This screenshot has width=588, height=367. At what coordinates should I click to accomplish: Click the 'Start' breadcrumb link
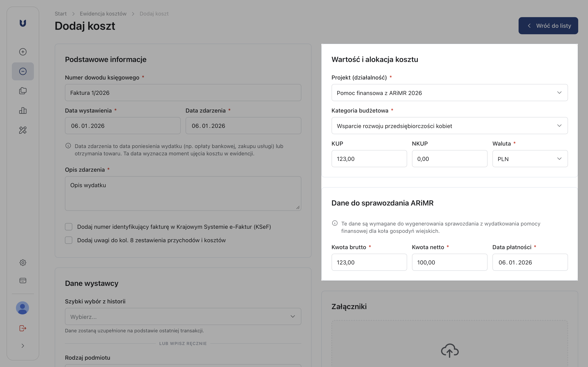pos(60,14)
